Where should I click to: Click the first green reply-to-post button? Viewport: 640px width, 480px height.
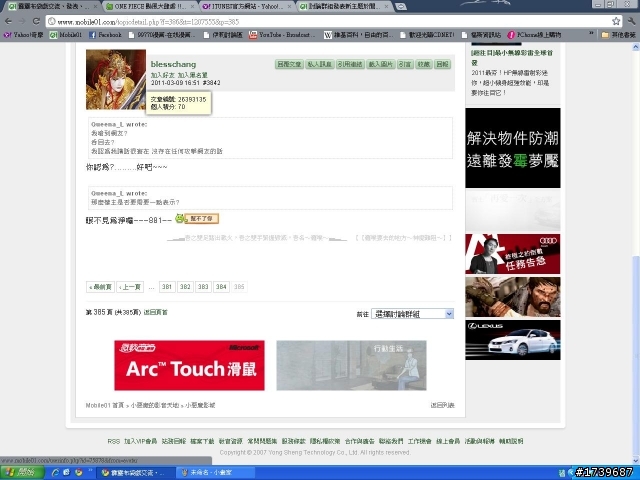(289, 64)
